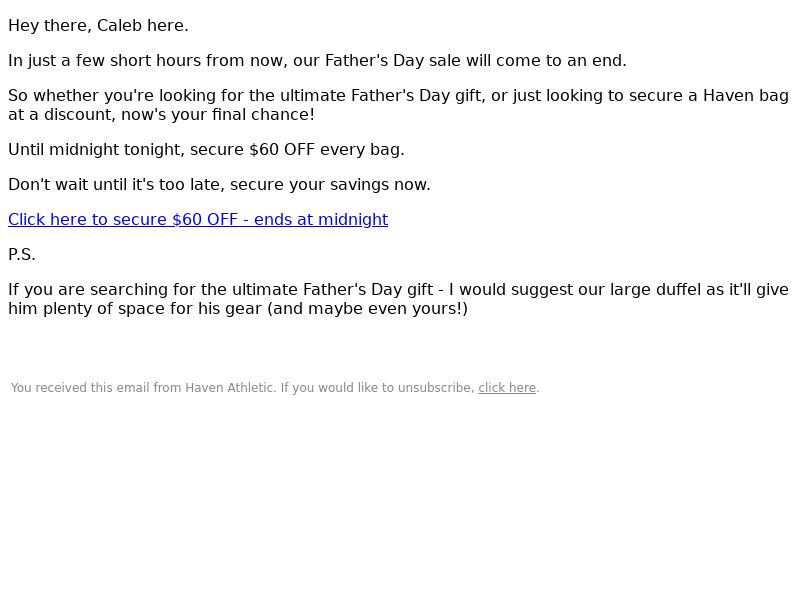
Task: Click the phrase 'now's your final chance!'
Action: pos(218,115)
